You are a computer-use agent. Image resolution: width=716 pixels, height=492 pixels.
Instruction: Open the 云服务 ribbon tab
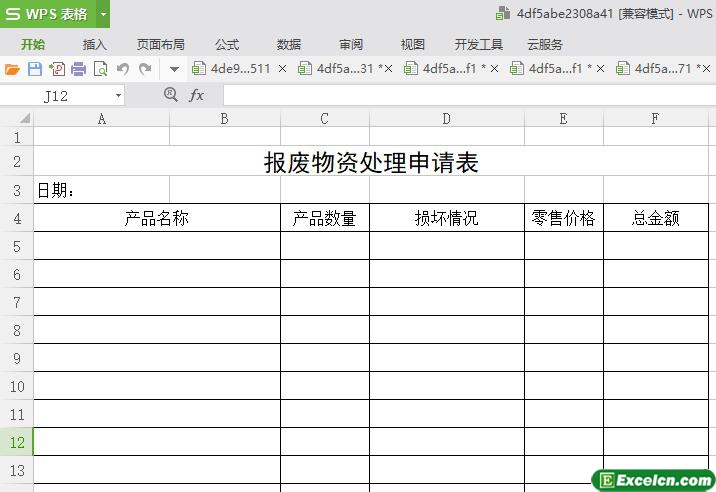pos(545,44)
